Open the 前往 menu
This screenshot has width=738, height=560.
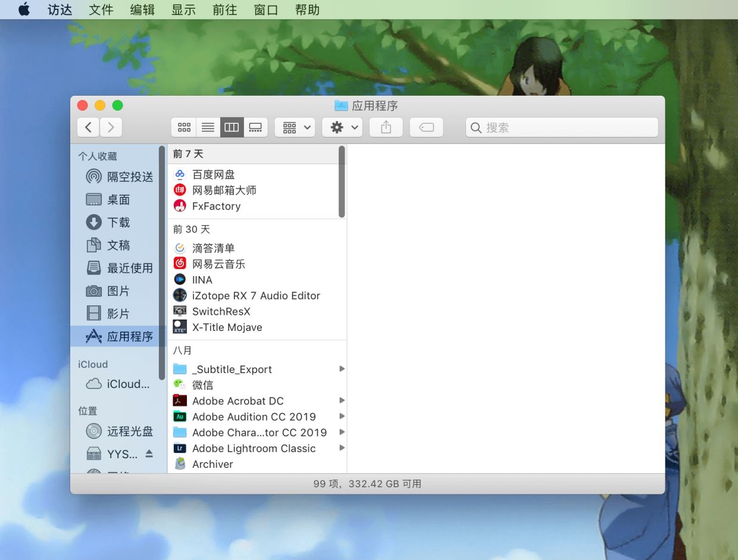coord(224,10)
